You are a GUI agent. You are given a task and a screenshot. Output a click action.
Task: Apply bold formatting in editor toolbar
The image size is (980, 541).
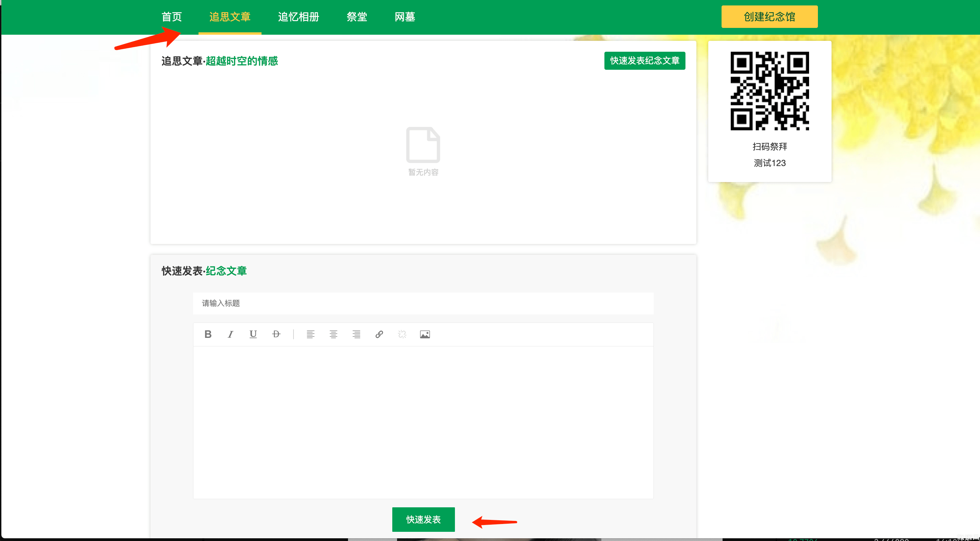[208, 334]
